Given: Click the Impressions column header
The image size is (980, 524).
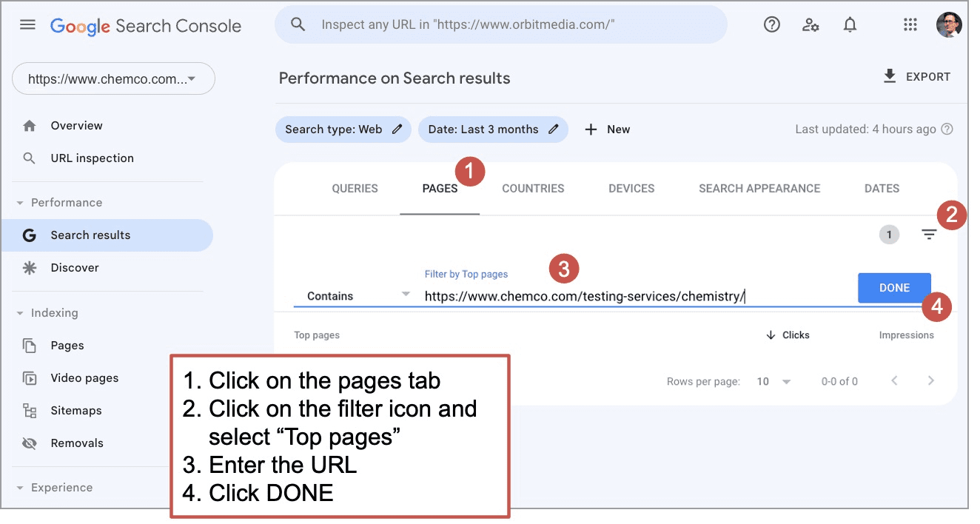Looking at the screenshot, I should [x=907, y=335].
